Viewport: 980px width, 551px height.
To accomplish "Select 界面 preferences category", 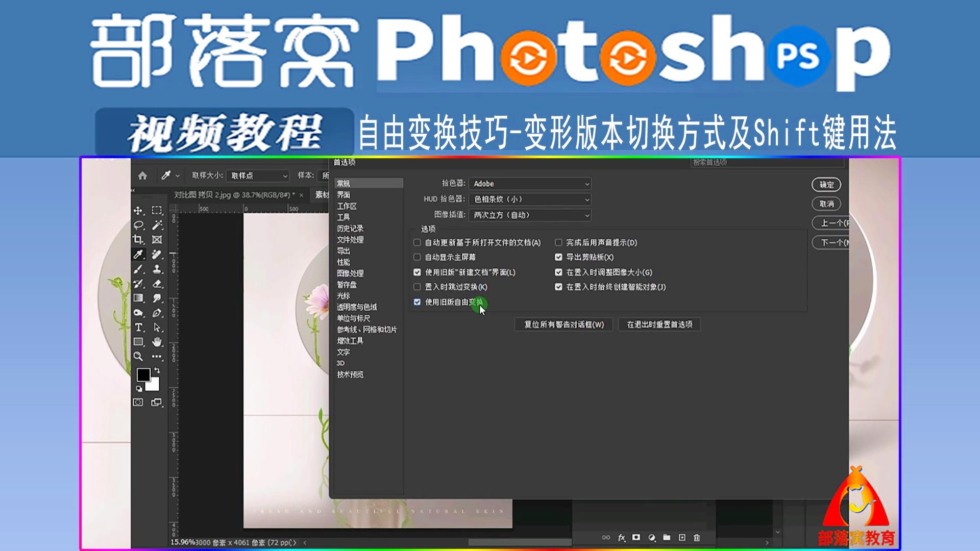I will click(344, 195).
